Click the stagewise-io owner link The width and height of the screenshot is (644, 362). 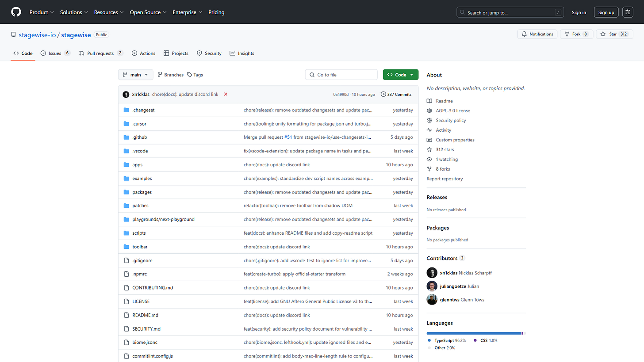point(38,34)
